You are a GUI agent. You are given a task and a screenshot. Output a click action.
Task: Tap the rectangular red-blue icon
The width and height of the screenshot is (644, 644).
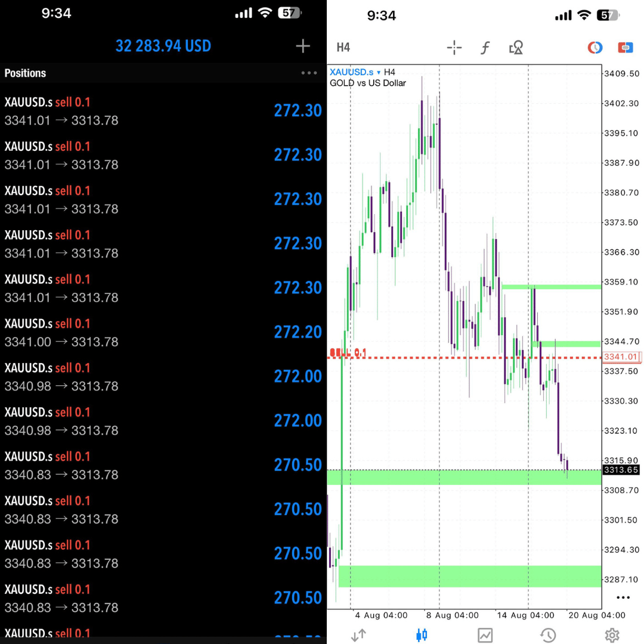point(625,48)
